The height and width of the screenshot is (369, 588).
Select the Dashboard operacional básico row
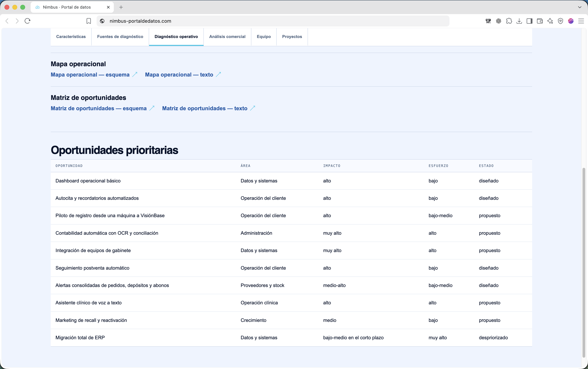point(291,181)
